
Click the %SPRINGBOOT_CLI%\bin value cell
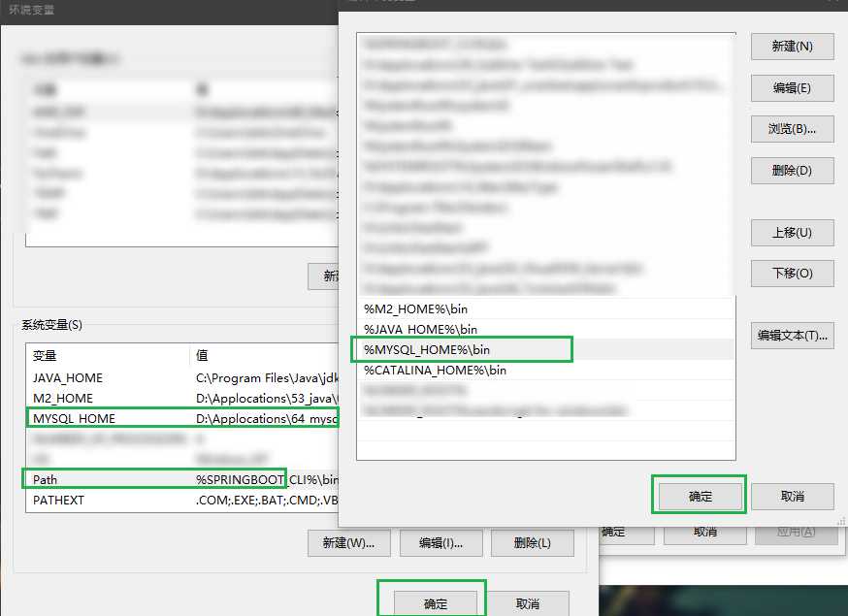point(267,480)
